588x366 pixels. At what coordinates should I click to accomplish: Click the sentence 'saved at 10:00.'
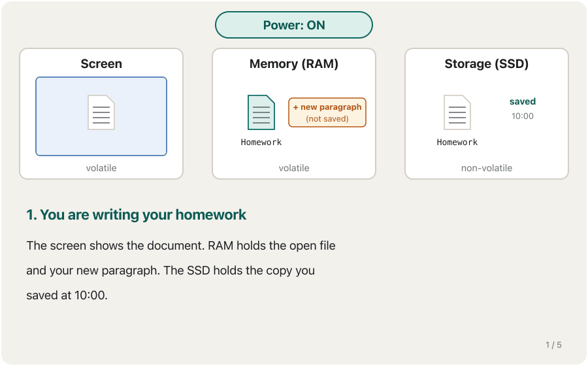coord(67,295)
